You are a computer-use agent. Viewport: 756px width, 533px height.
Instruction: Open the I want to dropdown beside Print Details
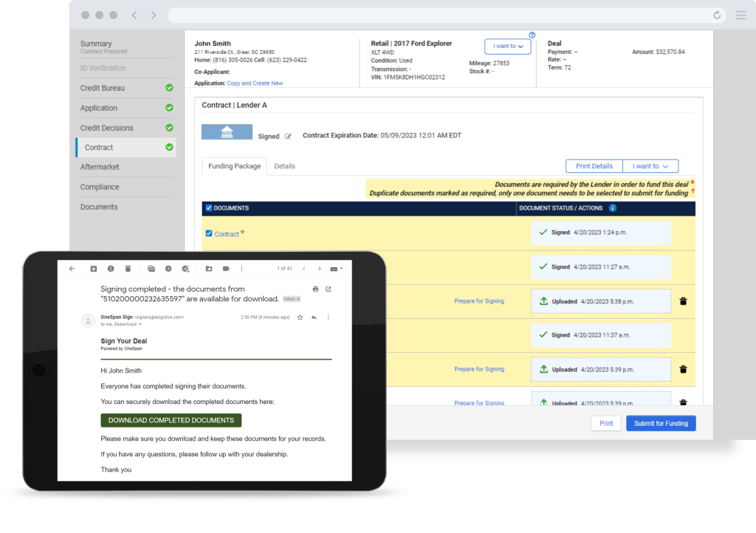click(650, 166)
